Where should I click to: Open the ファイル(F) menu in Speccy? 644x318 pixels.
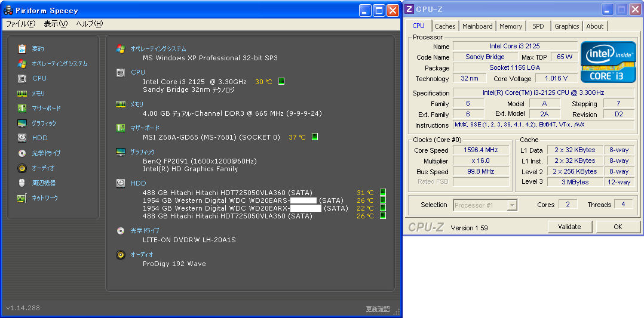pyautogui.click(x=20, y=24)
